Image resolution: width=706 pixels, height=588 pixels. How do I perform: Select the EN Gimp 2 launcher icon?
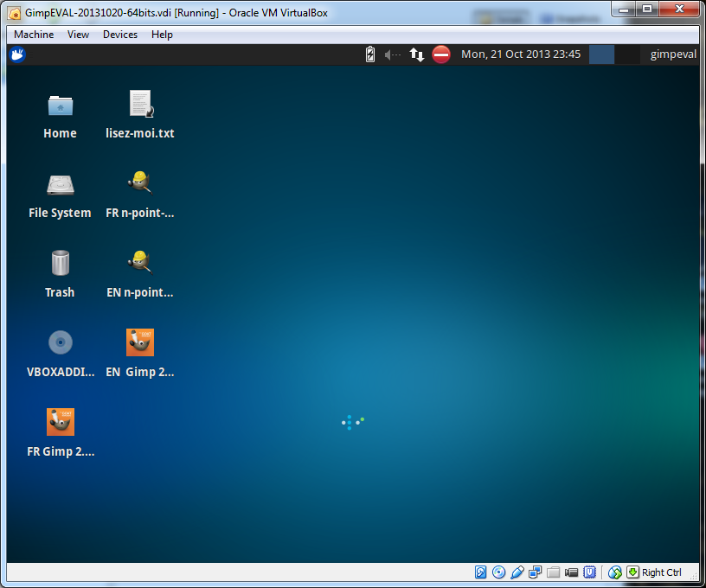[140, 342]
